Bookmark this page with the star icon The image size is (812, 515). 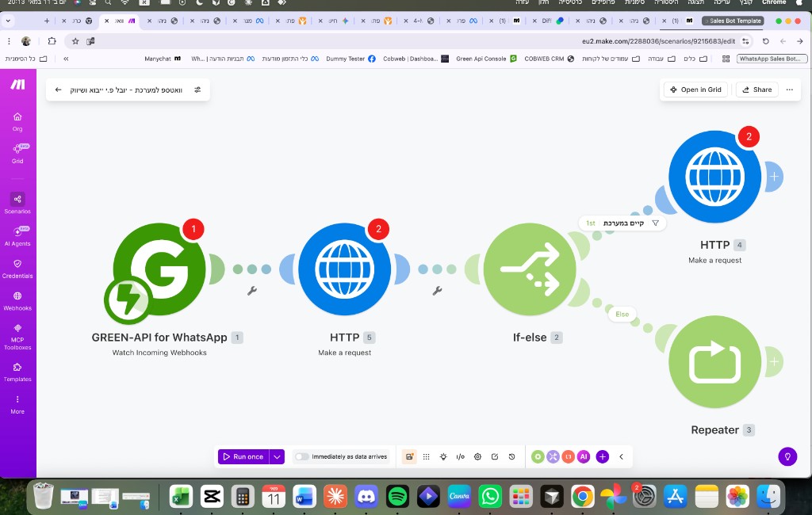point(75,41)
